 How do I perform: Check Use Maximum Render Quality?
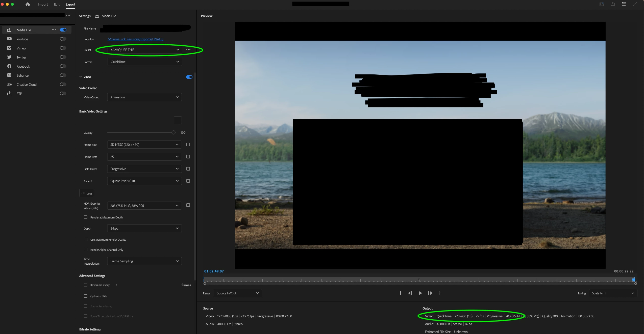pos(86,239)
